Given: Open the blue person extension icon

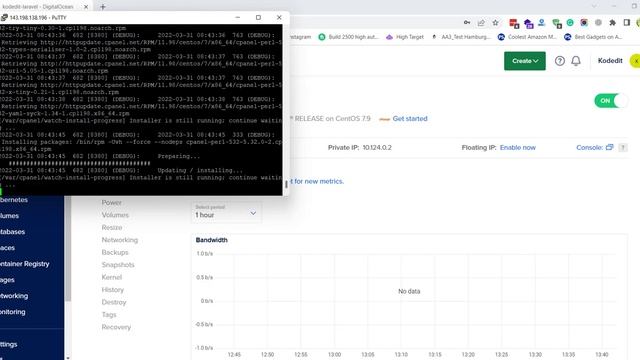Looking at the screenshot, I should [542, 23].
